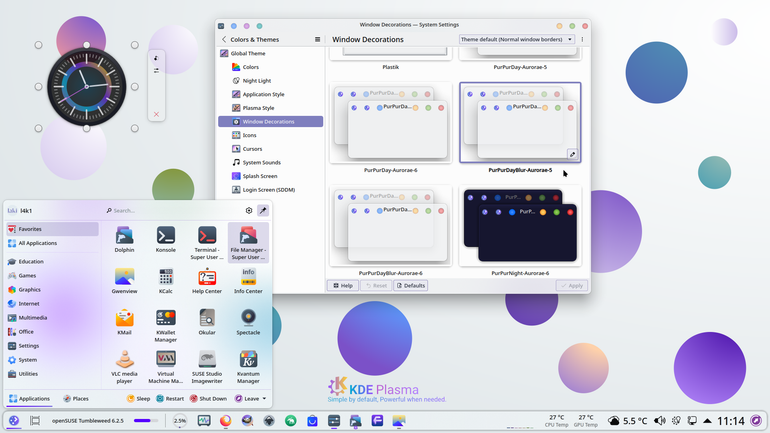770x433 pixels.
Task: Toggle the pin button in application launcher
Action: click(x=263, y=211)
